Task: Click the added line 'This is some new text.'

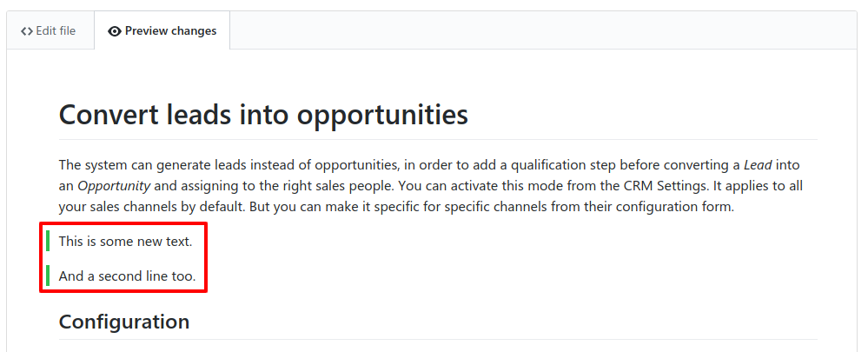Action: click(126, 242)
